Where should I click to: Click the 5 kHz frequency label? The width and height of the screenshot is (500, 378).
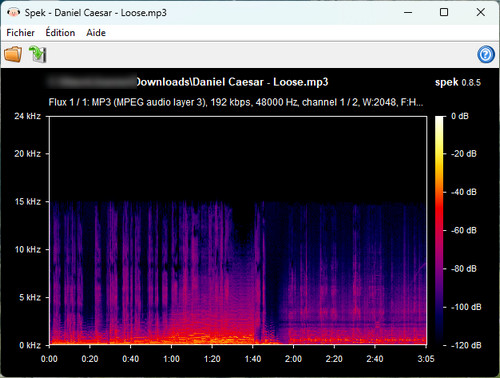tap(30, 297)
